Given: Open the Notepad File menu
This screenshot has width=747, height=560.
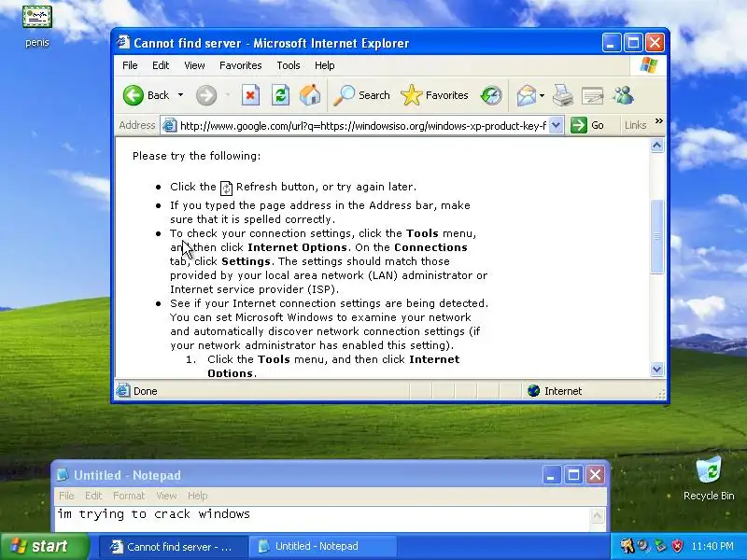Looking at the screenshot, I should pyautogui.click(x=66, y=496).
